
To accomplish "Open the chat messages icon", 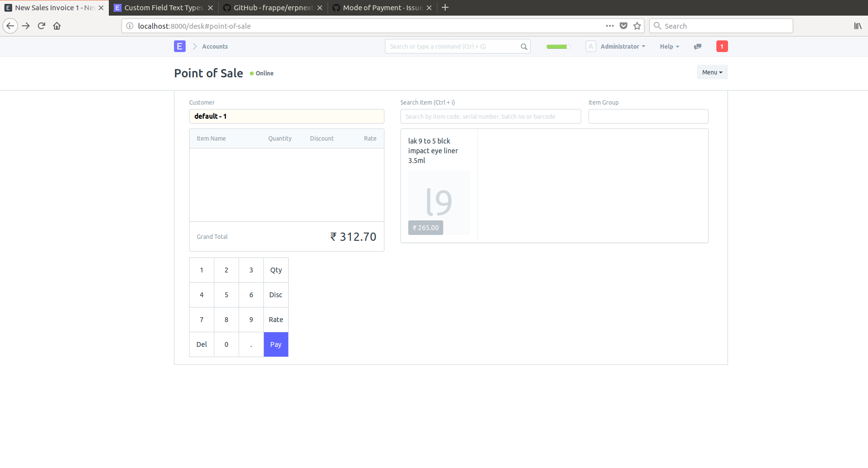I will (697, 46).
